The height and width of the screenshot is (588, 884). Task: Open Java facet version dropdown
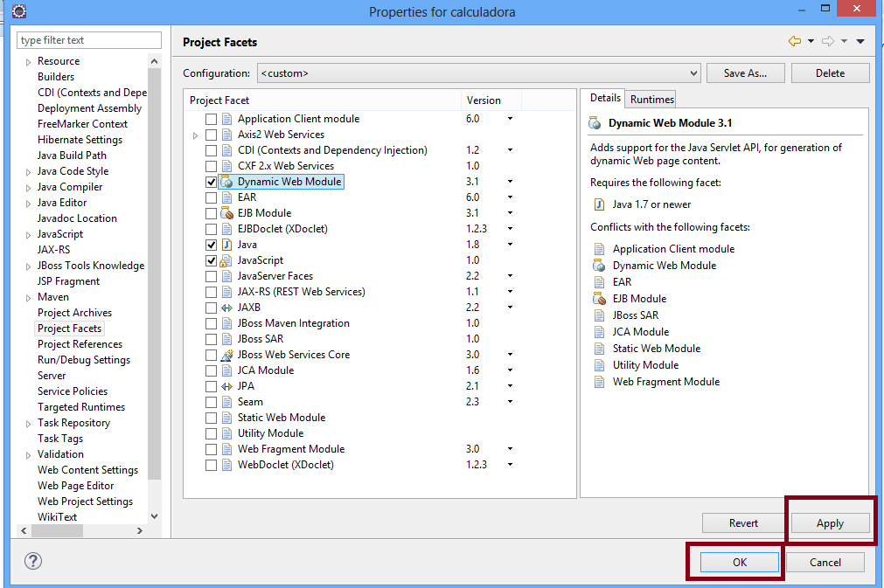tap(510, 245)
